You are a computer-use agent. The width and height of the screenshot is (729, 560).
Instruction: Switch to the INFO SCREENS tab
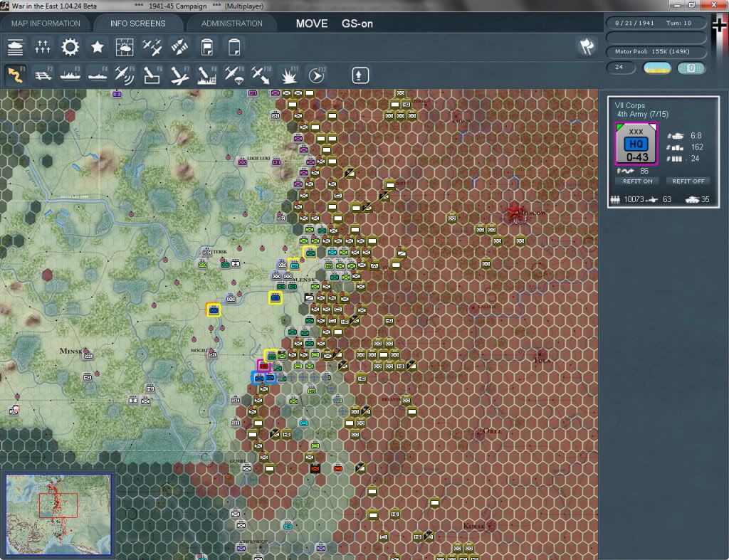[x=137, y=23]
